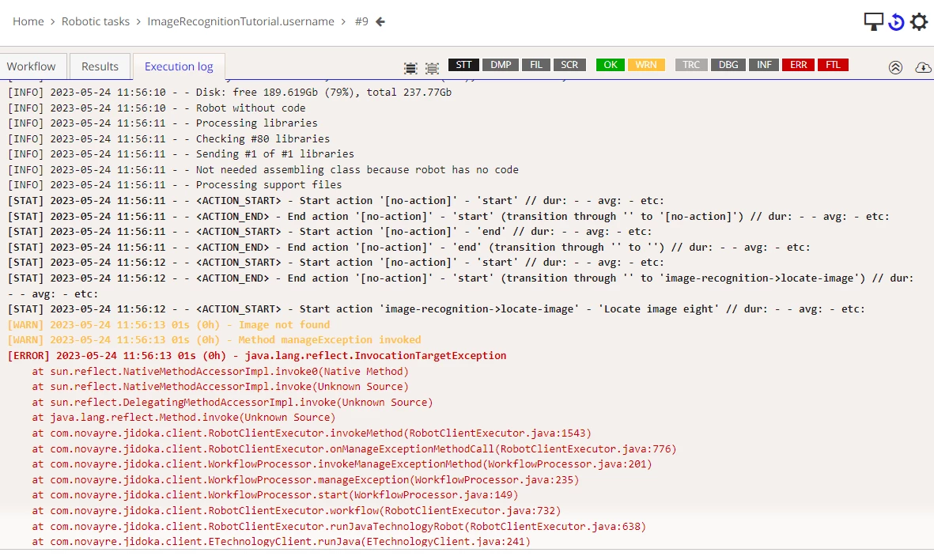Click 'Processing support files' log line
This screenshot has width=934, height=560.
click(175, 184)
